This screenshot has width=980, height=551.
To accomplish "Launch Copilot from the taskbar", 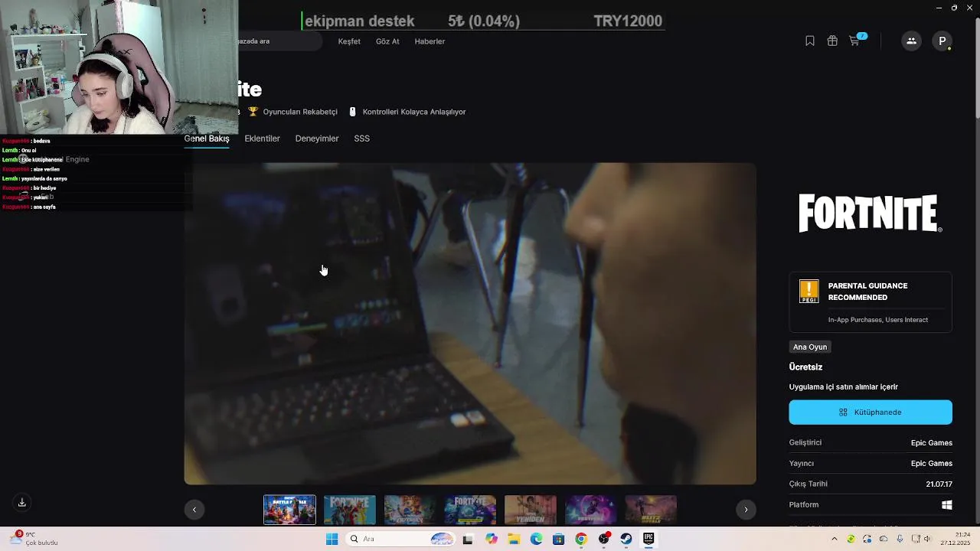I will point(492,540).
